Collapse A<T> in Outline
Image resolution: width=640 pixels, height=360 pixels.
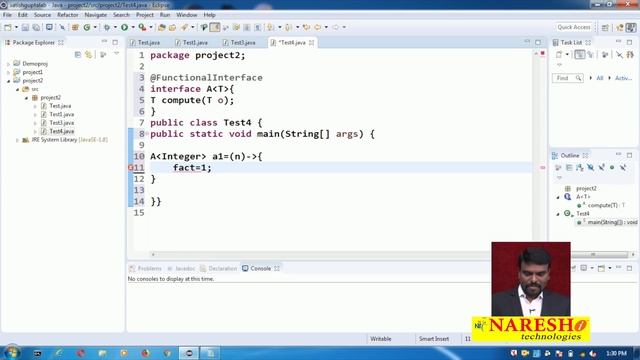coord(558,197)
